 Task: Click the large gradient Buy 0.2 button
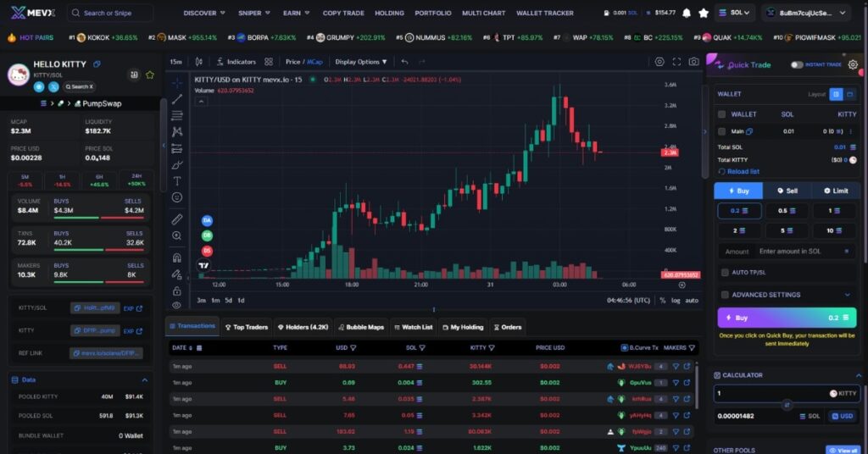click(787, 318)
